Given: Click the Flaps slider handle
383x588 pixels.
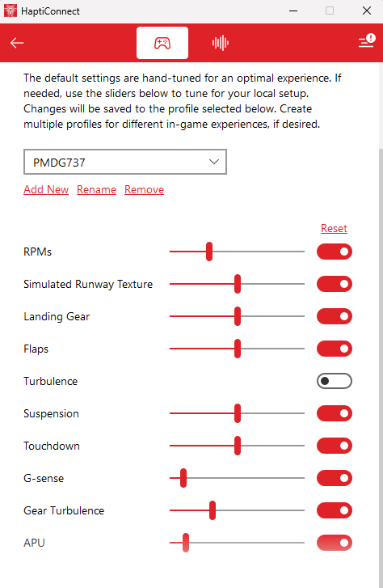Looking at the screenshot, I should point(238,349).
